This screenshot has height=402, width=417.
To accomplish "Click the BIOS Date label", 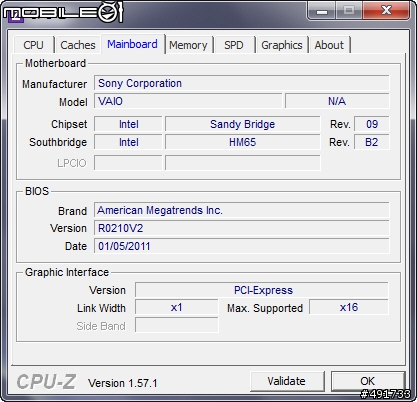I will point(76,246).
